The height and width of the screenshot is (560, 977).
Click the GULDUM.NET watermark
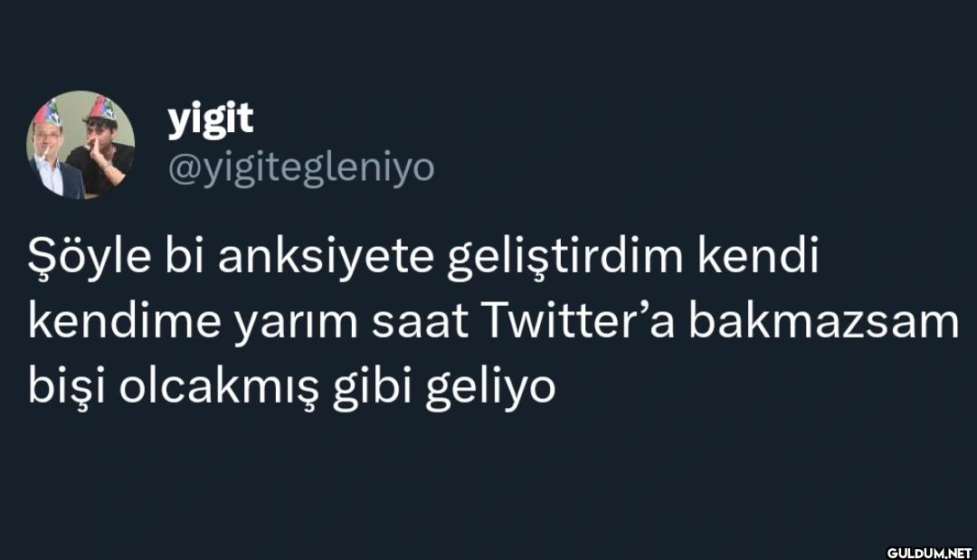coord(929,553)
